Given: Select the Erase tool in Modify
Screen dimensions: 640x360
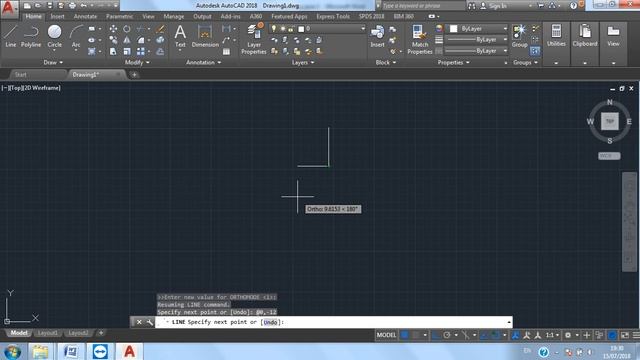Looking at the screenshot, I should coord(160,29).
